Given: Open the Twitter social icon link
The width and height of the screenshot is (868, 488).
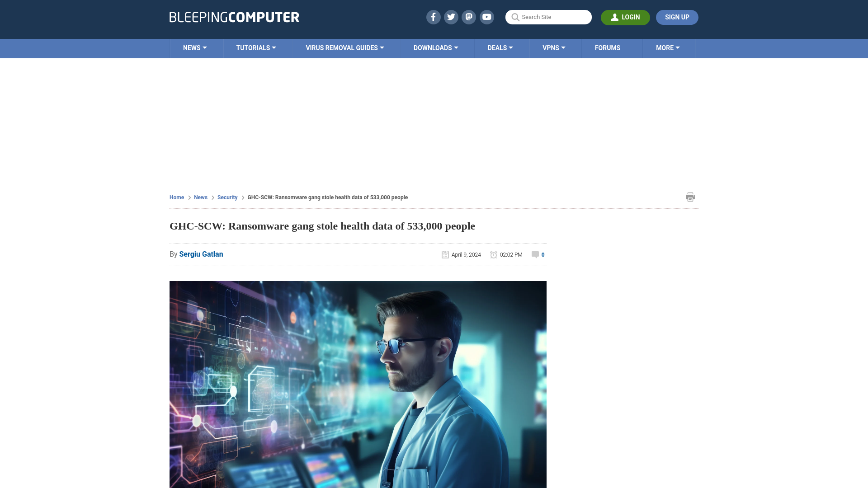Looking at the screenshot, I should click(451, 17).
